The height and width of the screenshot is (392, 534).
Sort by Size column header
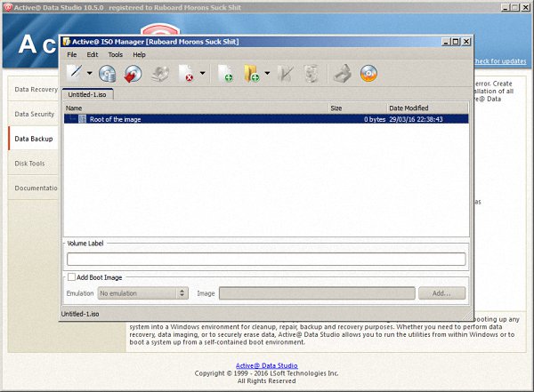(357, 108)
